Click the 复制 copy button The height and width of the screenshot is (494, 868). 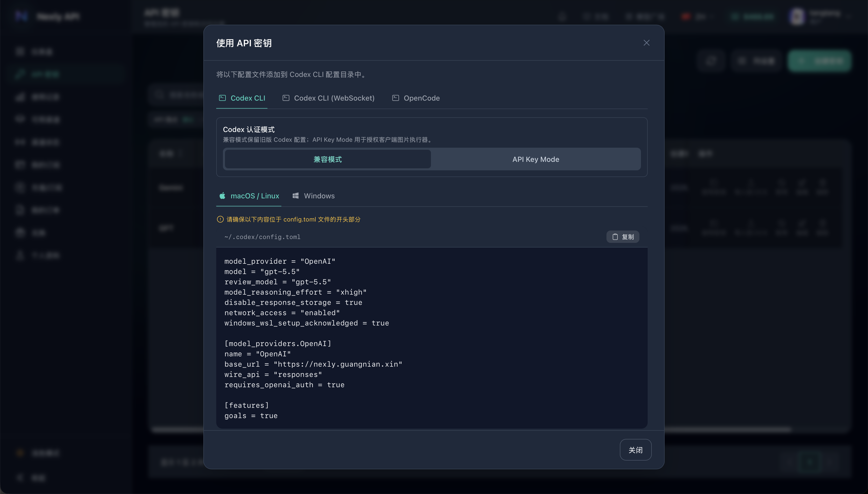[623, 237]
